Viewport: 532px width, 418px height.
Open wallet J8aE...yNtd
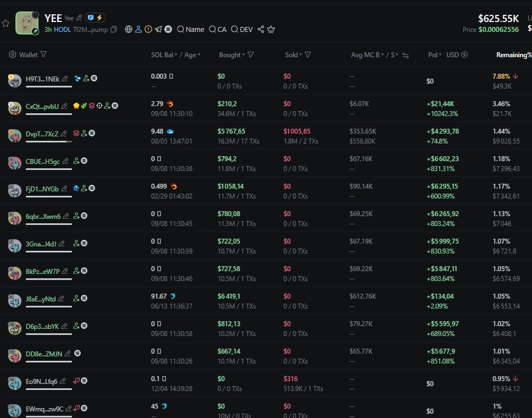[x=41, y=299]
